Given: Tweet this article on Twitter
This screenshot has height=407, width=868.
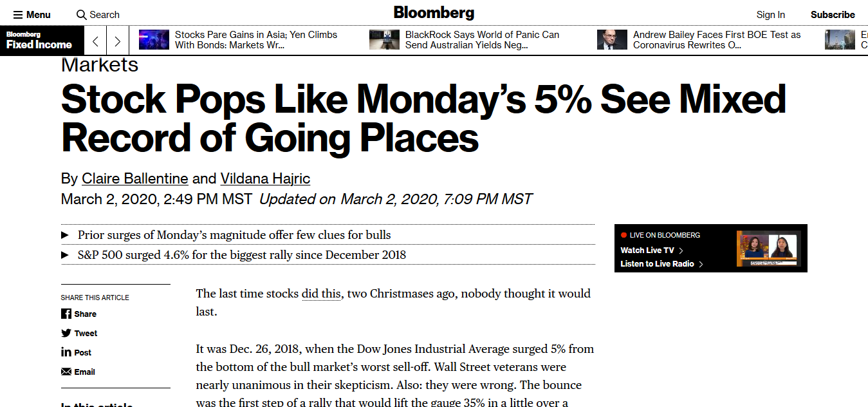Looking at the screenshot, I should [78, 333].
